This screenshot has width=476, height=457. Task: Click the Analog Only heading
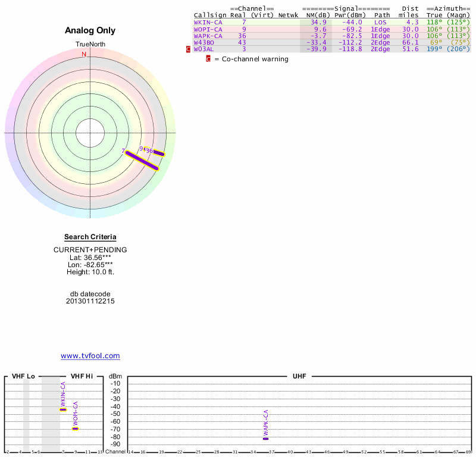(90, 30)
